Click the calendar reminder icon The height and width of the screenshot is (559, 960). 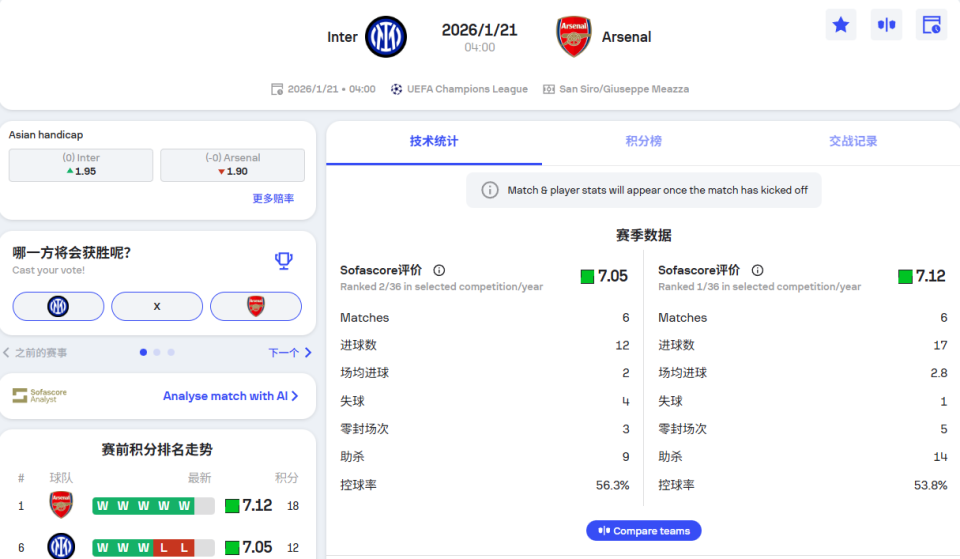[x=931, y=25]
